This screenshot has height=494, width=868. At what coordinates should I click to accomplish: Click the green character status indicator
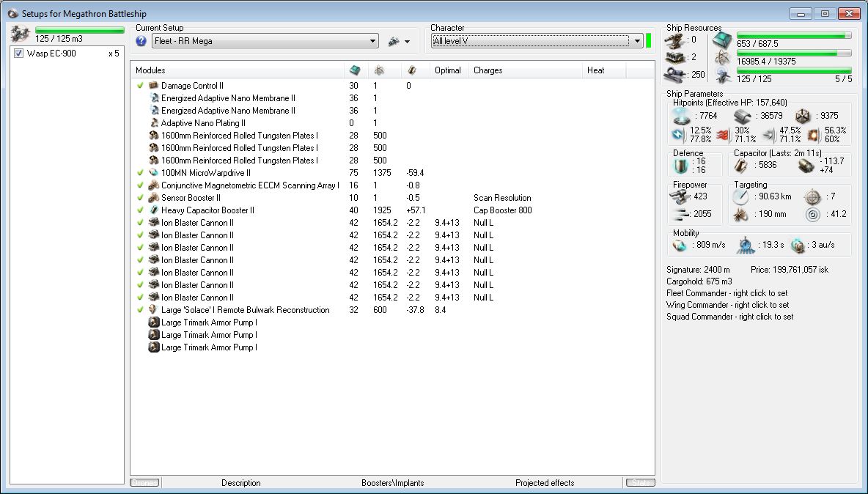[x=648, y=40]
